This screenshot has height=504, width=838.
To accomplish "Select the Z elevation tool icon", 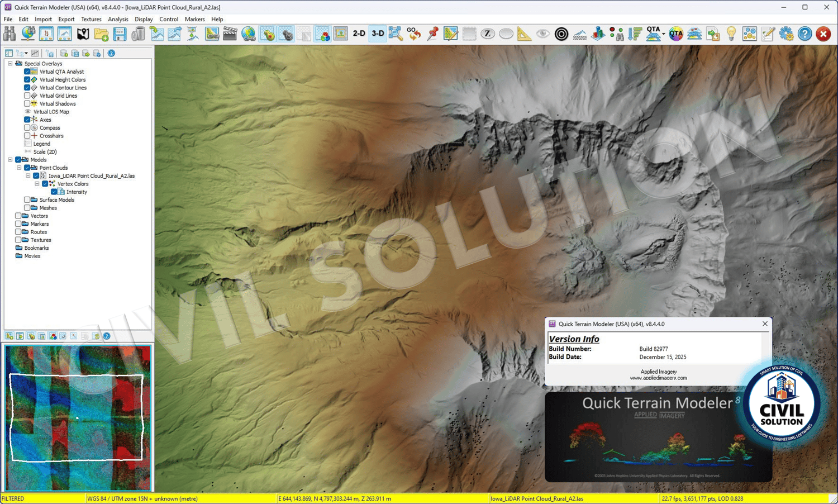I will pyautogui.click(x=488, y=34).
